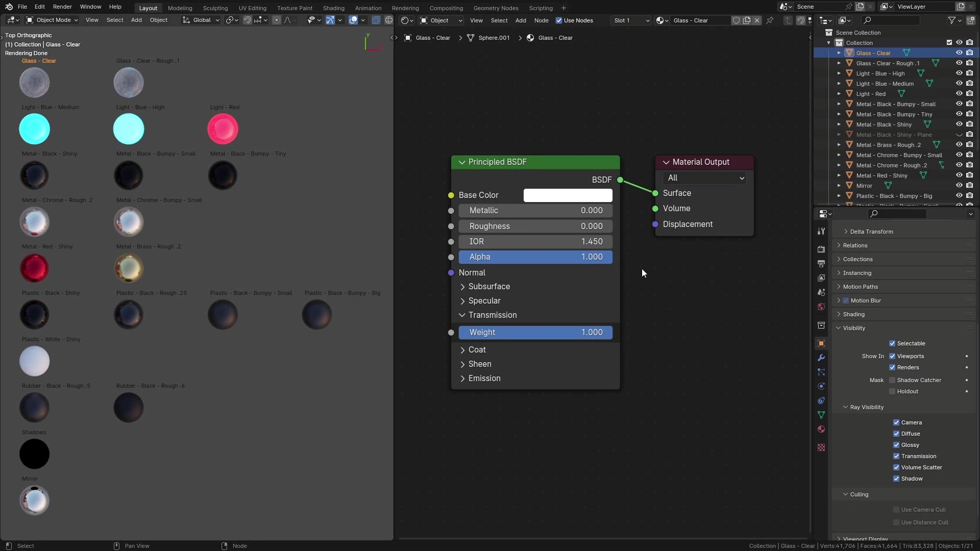Image resolution: width=980 pixels, height=551 pixels.
Task: Click the white Base Color swatch
Action: point(568,195)
